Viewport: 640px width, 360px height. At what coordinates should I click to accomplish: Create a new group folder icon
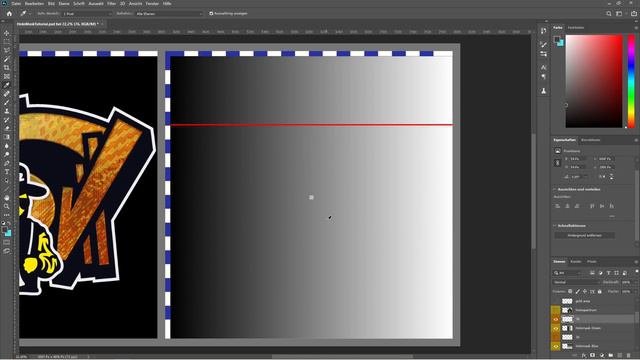coord(611,356)
